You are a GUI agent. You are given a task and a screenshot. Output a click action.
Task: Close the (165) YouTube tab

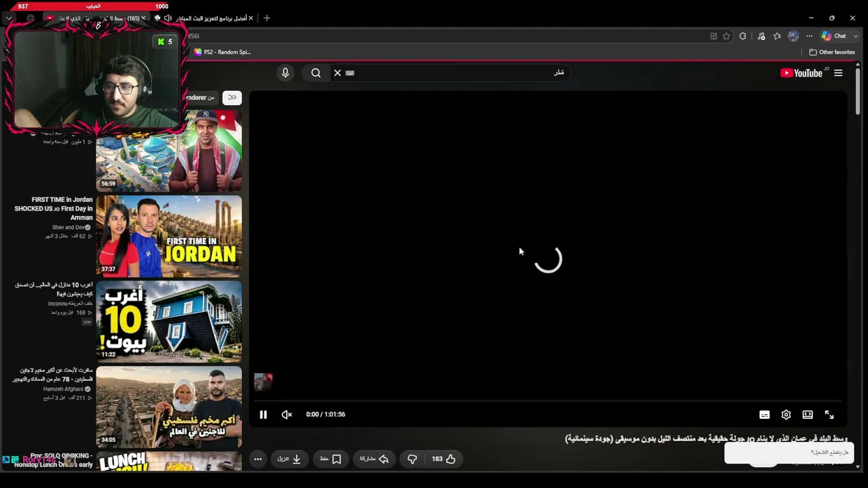(143, 18)
